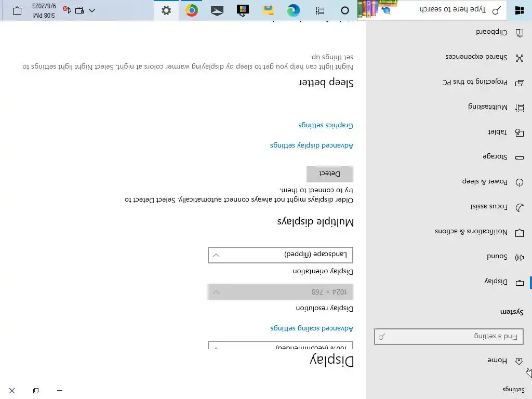This screenshot has width=532, height=399.
Task: Open Task View from the taskbar
Action: 320,10
